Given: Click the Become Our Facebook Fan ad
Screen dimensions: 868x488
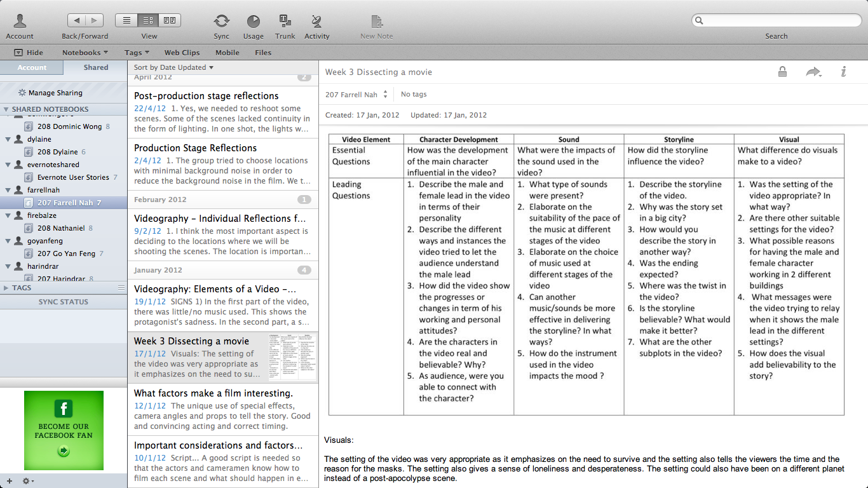Looking at the screenshot, I should (64, 430).
